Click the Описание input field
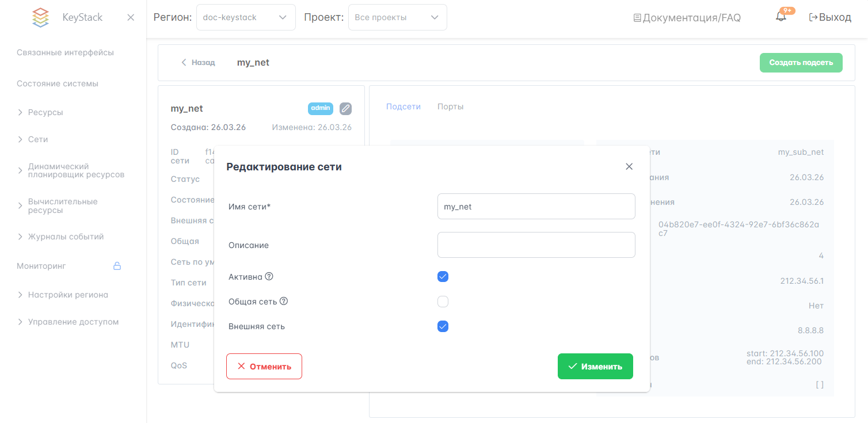The image size is (868, 423). [536, 245]
